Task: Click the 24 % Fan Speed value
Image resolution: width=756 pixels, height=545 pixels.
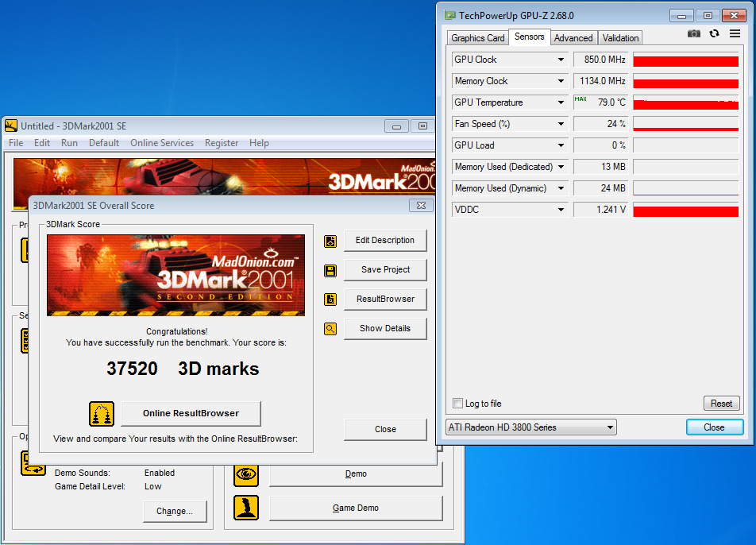Action: click(600, 124)
